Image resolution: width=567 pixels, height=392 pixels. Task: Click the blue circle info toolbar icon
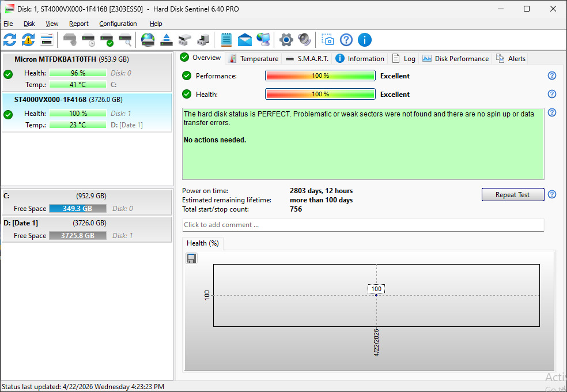pyautogui.click(x=365, y=40)
